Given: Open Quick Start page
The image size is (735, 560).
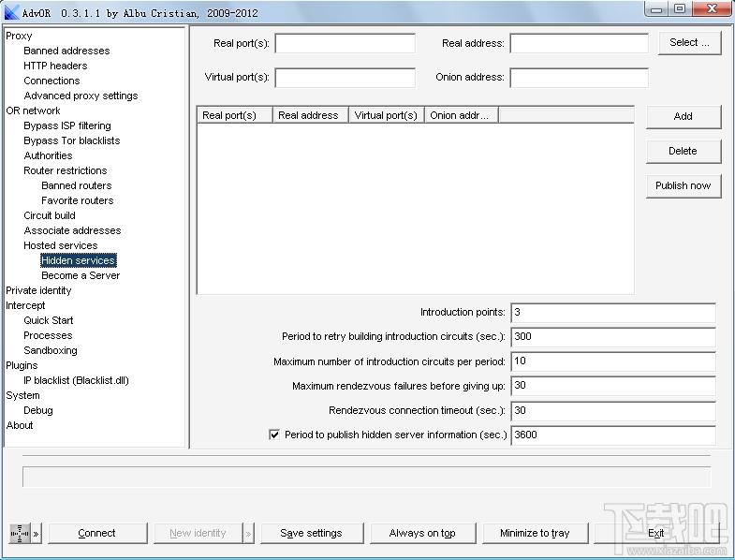Looking at the screenshot, I should tap(49, 321).
